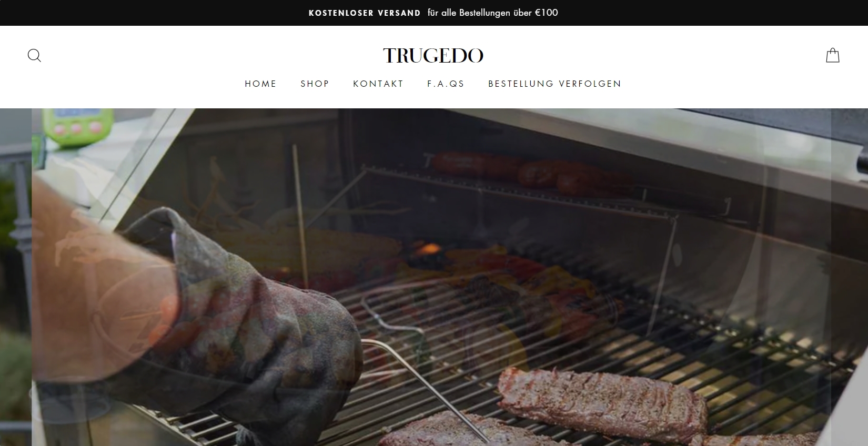Click 'für alle Bestellungen über €100' text
Viewport: 868px width, 446px height.
(493, 13)
